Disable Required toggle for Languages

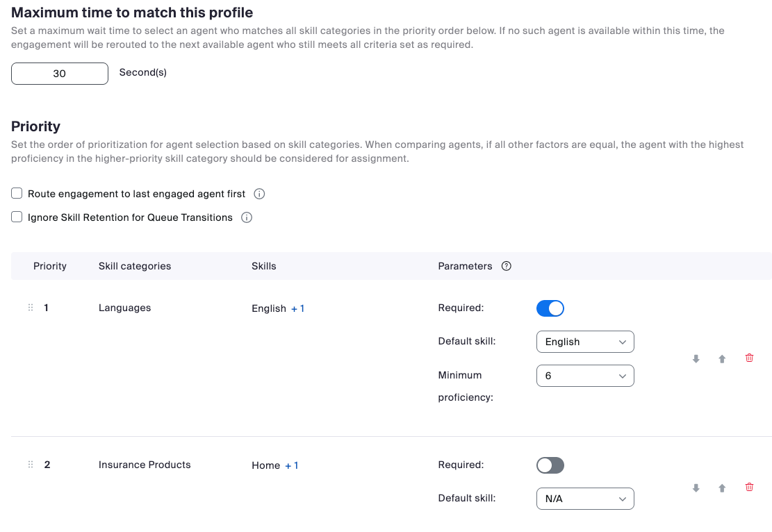550,308
